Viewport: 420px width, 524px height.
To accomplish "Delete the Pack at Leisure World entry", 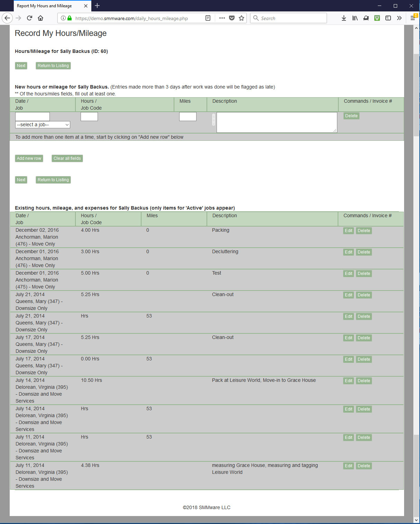I will tap(364, 381).
